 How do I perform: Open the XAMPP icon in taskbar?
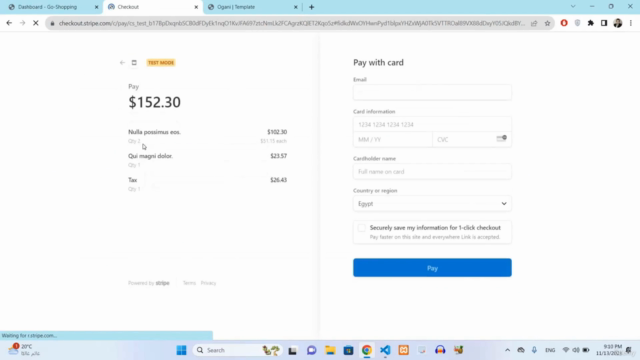(x=403, y=350)
